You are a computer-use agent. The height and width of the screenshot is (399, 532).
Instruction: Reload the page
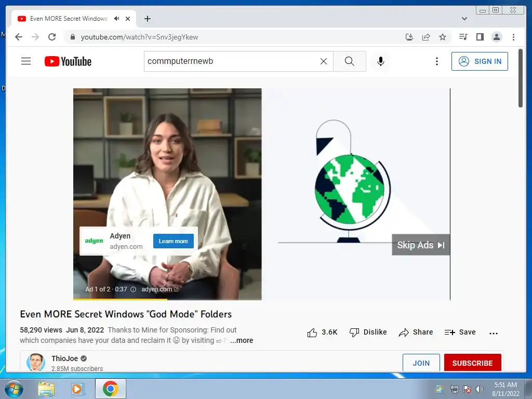point(52,37)
